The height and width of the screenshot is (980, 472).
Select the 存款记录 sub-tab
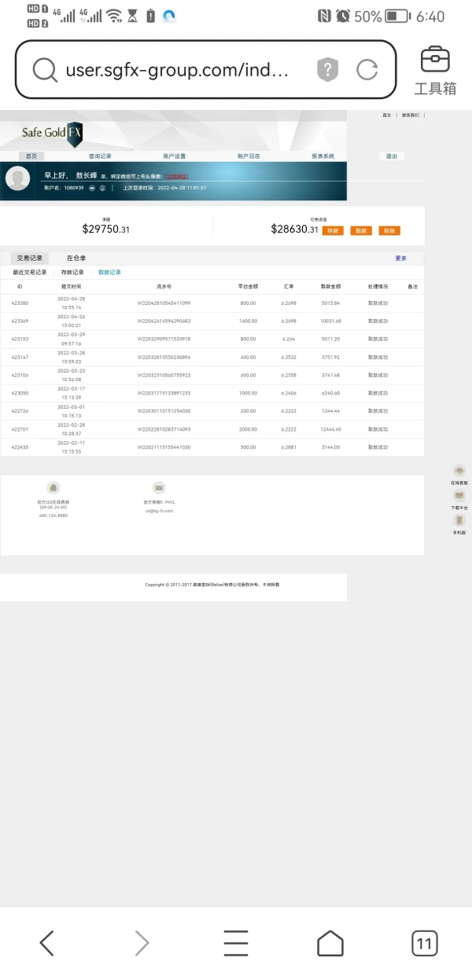click(x=72, y=272)
